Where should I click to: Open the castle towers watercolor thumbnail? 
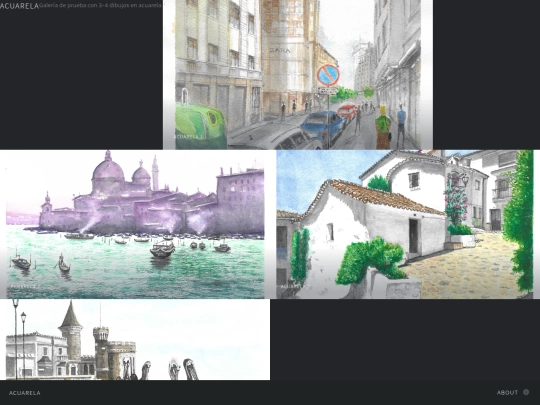coord(135,340)
